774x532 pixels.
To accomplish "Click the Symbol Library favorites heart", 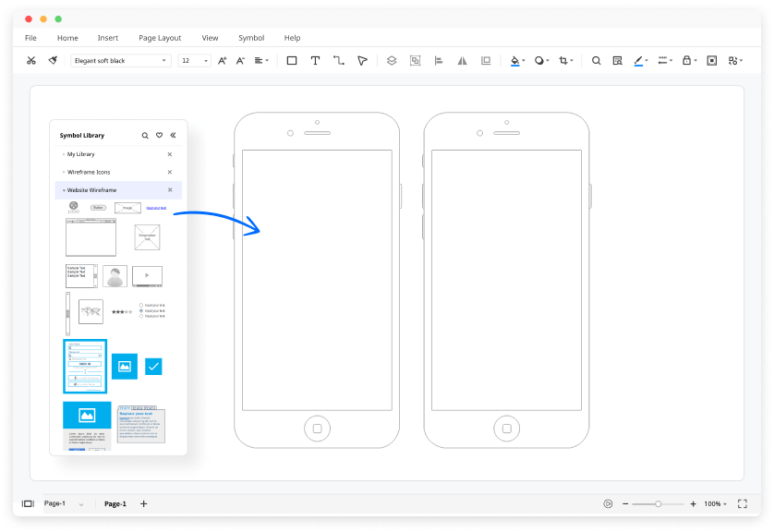I will click(x=159, y=135).
